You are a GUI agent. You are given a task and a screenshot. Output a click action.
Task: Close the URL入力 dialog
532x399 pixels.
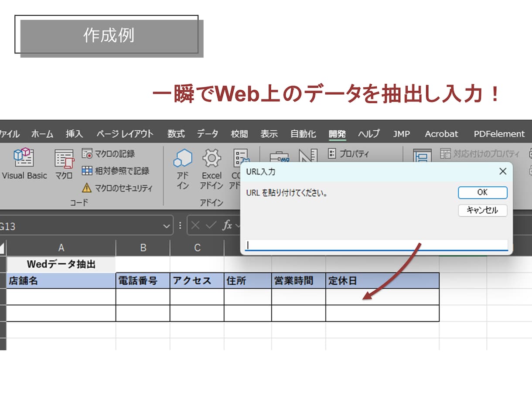[503, 171]
